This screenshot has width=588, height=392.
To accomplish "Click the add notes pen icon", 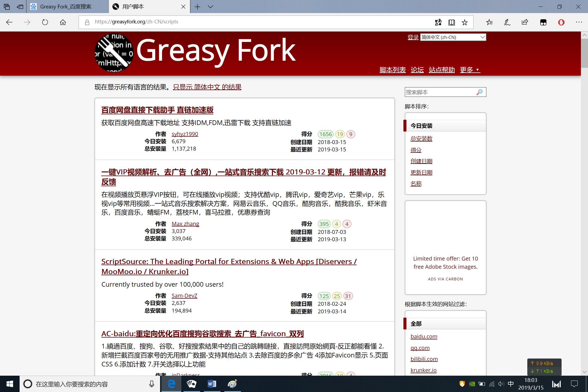I will tap(507, 22).
